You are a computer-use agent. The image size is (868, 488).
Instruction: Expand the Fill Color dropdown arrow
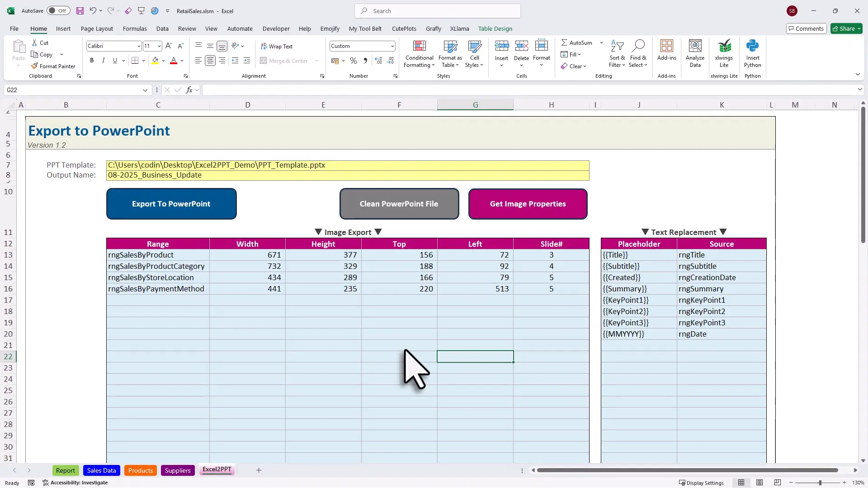164,60
